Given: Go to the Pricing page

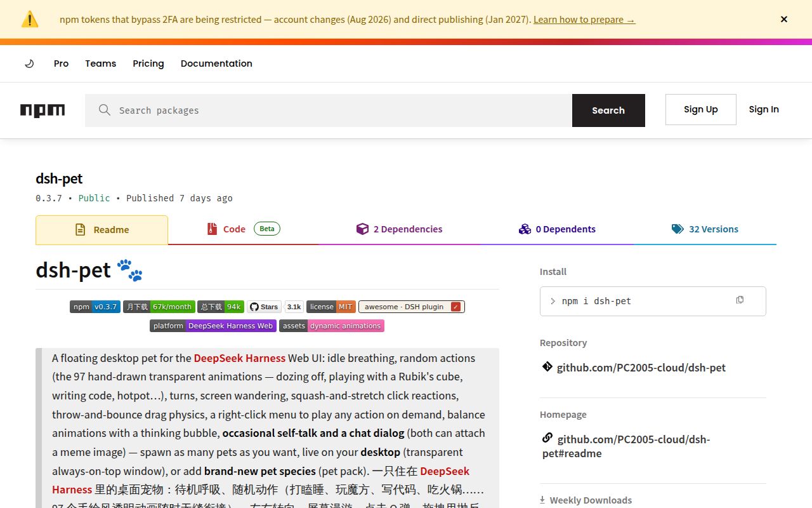Looking at the screenshot, I should [148, 63].
